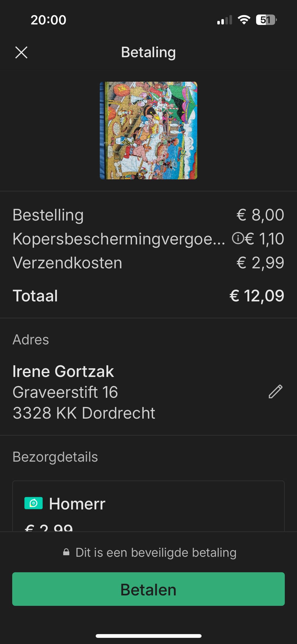Tap the 20:00 clock in status bar
Image resolution: width=297 pixels, height=644 pixels.
[48, 20]
